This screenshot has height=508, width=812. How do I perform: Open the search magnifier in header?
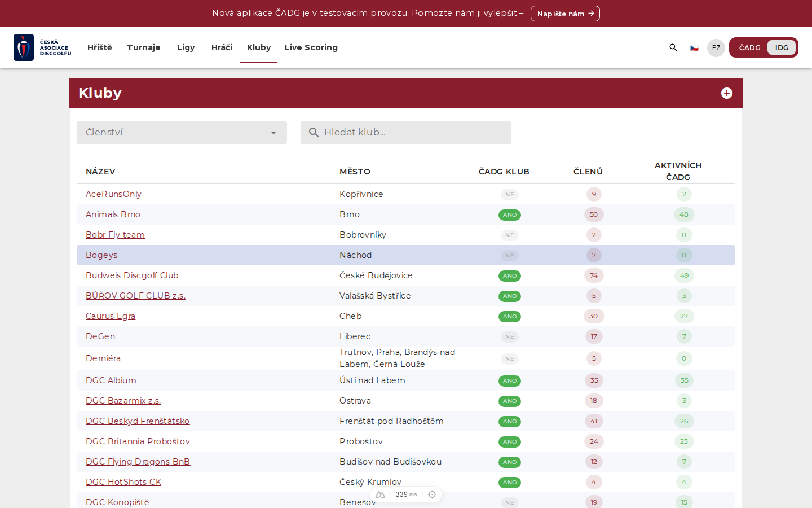point(673,47)
